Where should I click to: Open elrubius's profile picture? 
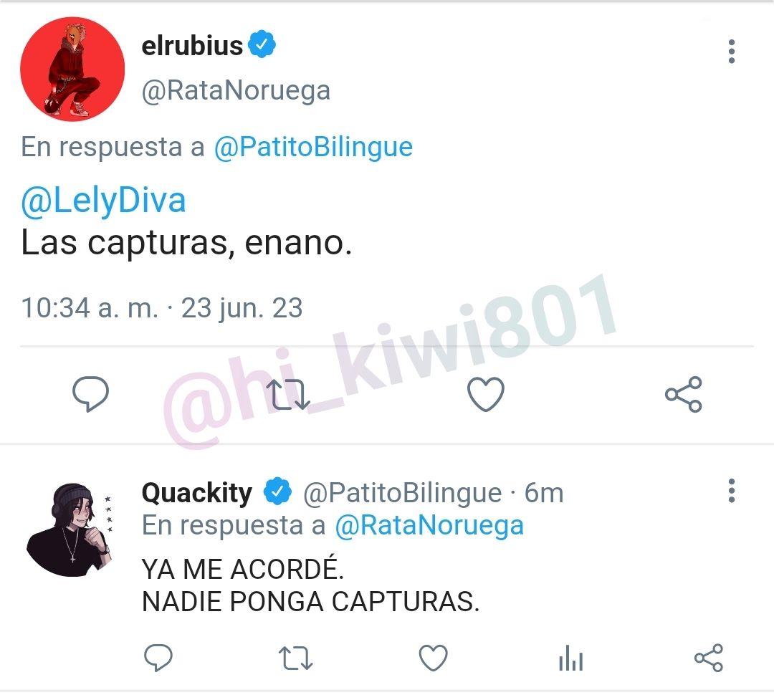tap(72, 69)
